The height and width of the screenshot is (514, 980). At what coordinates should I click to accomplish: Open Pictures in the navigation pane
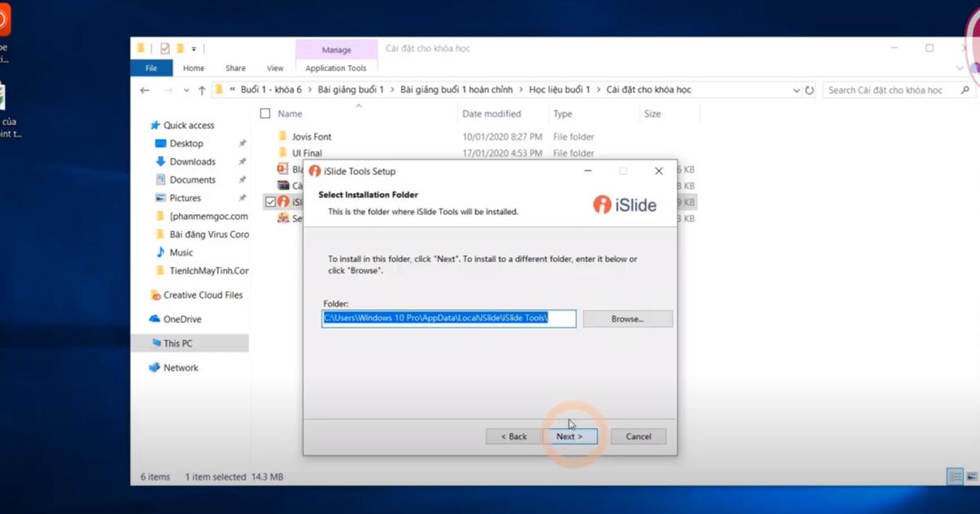pos(185,198)
